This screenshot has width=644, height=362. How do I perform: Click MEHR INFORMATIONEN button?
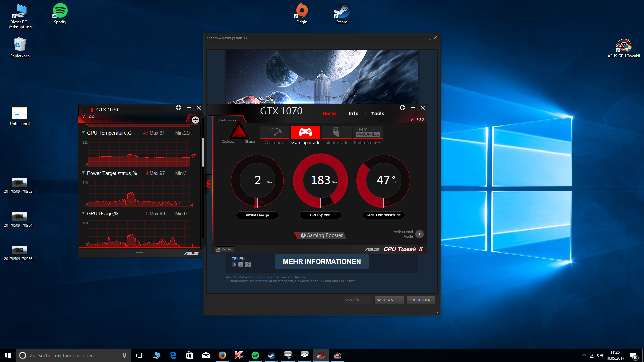(x=322, y=262)
